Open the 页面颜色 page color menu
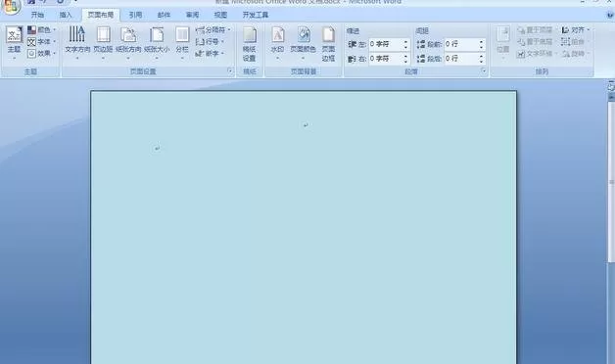 pyautogui.click(x=303, y=43)
